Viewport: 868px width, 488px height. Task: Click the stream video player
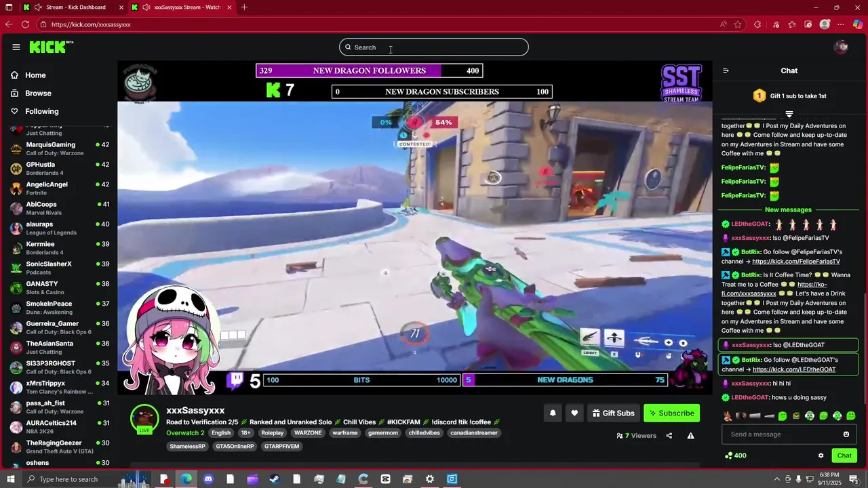tap(414, 227)
